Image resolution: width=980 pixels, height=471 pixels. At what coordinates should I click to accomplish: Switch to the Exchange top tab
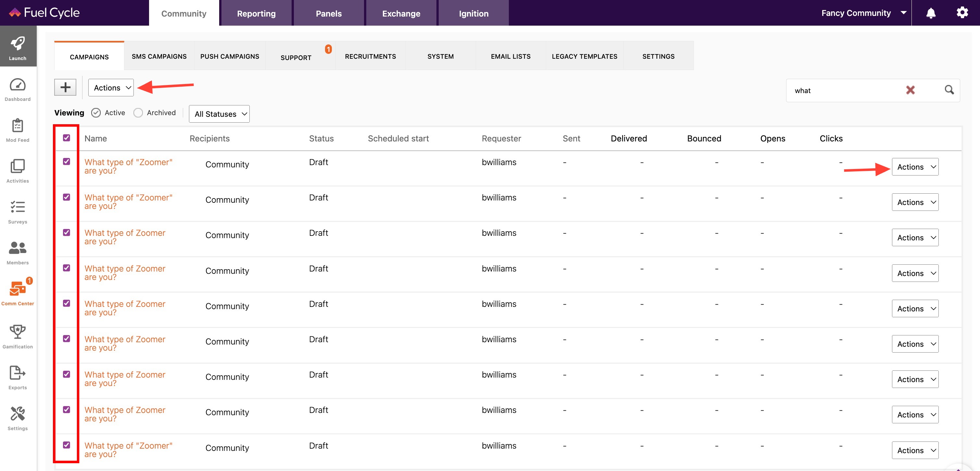[401, 13]
